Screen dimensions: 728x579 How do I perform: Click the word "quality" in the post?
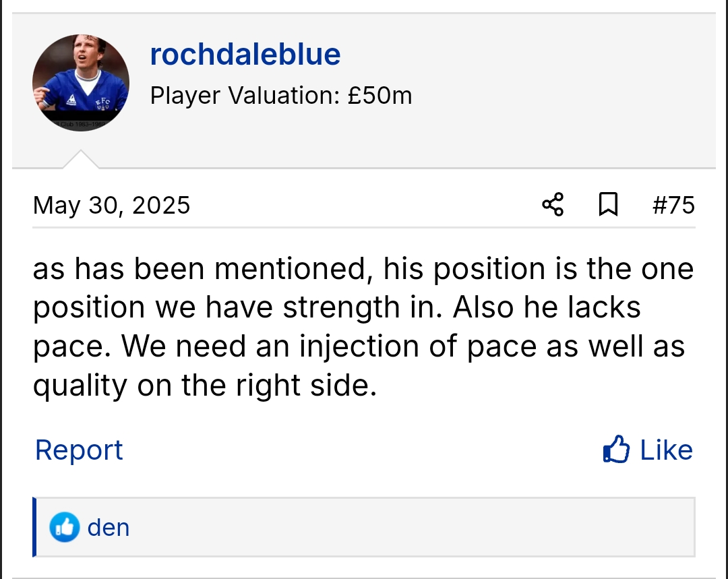click(x=80, y=386)
